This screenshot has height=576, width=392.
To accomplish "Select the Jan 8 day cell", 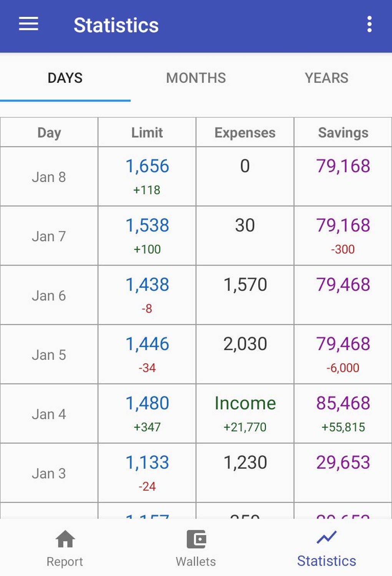I will pyautogui.click(x=49, y=177).
